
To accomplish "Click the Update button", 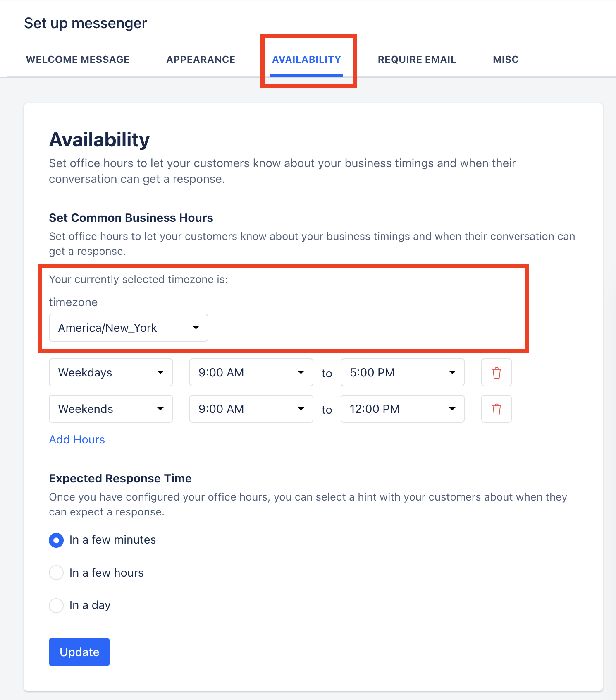I will [x=79, y=652].
